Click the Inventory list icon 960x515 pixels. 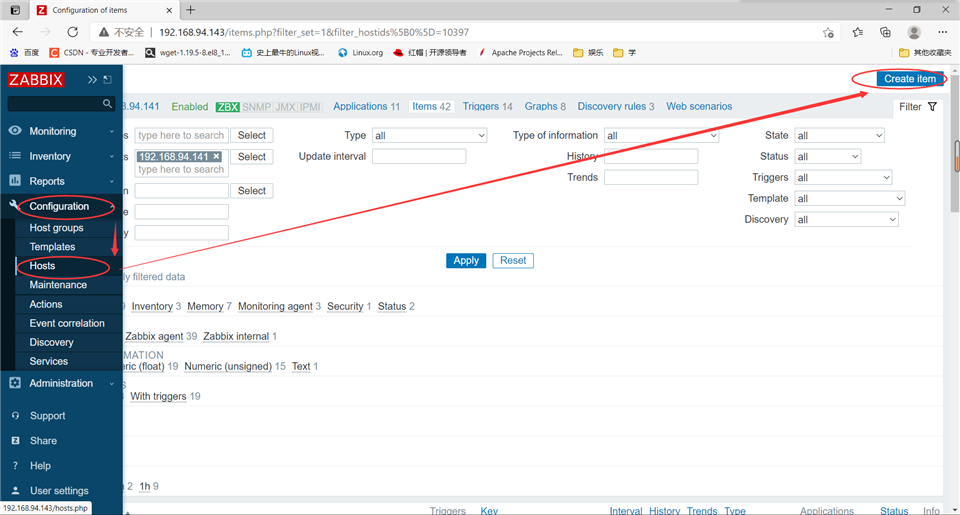click(x=15, y=156)
